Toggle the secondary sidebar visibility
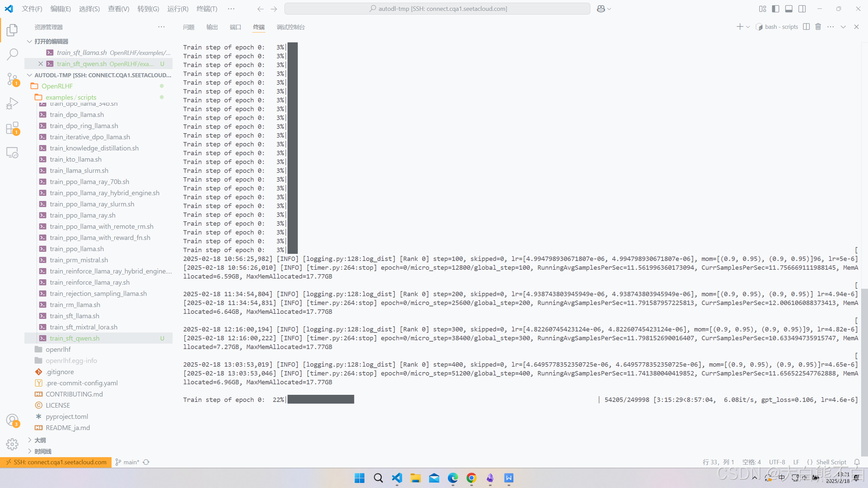 [802, 9]
